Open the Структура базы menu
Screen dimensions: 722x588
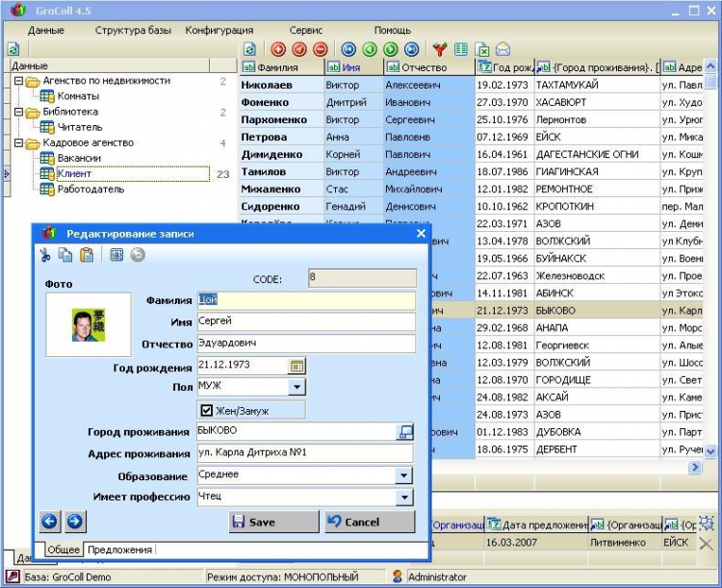tap(133, 31)
